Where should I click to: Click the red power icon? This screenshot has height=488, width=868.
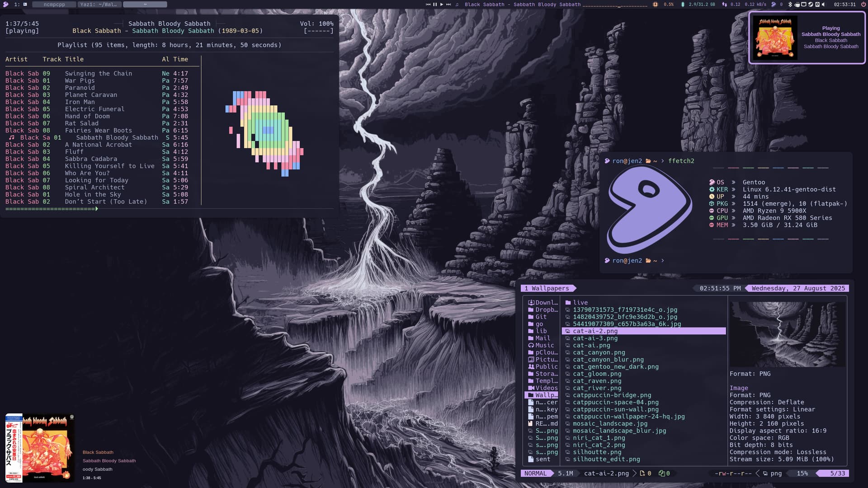pyautogui.click(x=863, y=5)
